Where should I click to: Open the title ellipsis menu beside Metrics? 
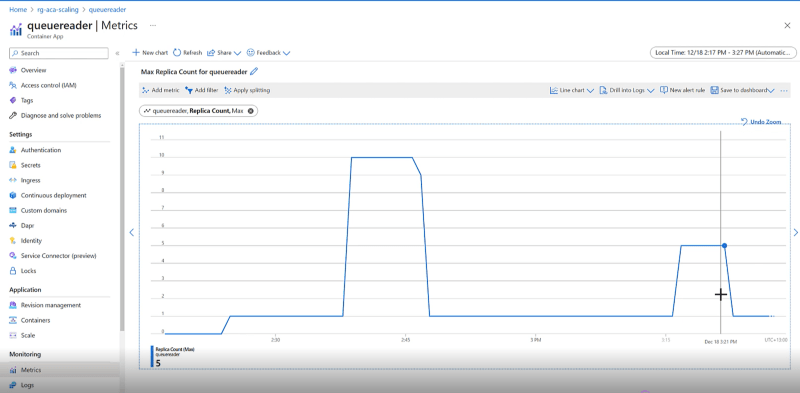click(153, 25)
